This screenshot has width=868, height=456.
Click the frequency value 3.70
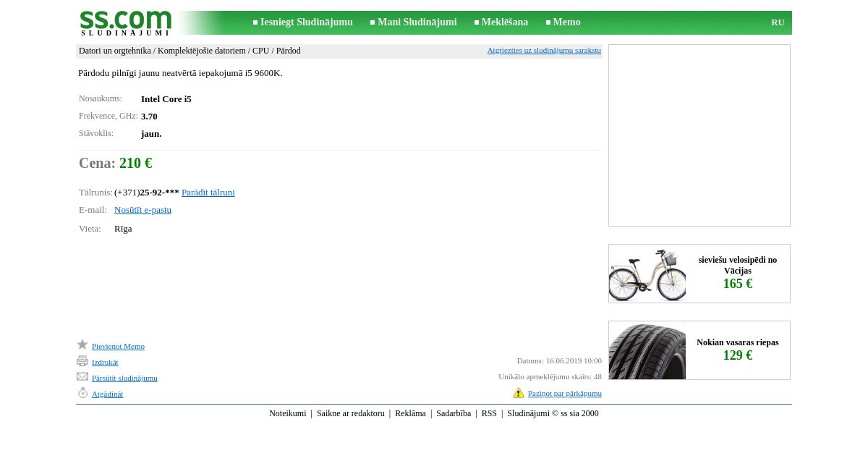coord(149,117)
